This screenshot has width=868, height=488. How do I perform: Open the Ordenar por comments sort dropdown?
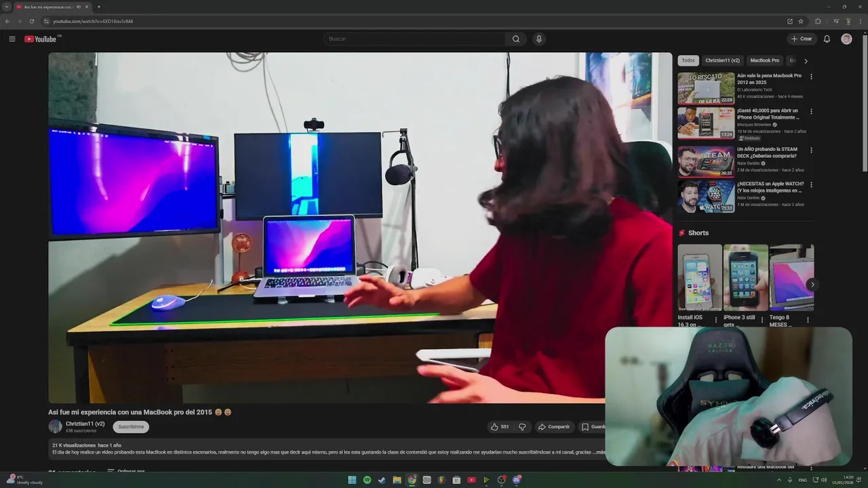click(126, 471)
